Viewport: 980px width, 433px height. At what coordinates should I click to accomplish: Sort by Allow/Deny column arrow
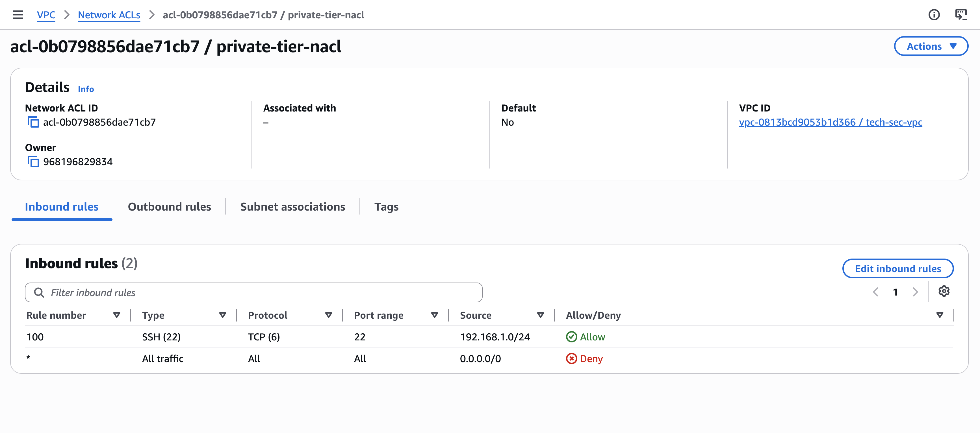point(940,315)
